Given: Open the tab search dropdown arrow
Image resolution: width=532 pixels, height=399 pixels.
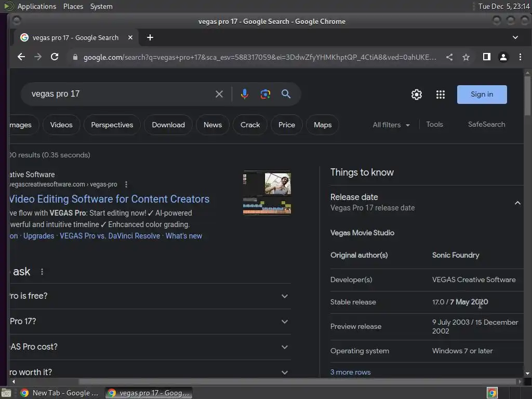Looking at the screenshot, I should point(515,37).
